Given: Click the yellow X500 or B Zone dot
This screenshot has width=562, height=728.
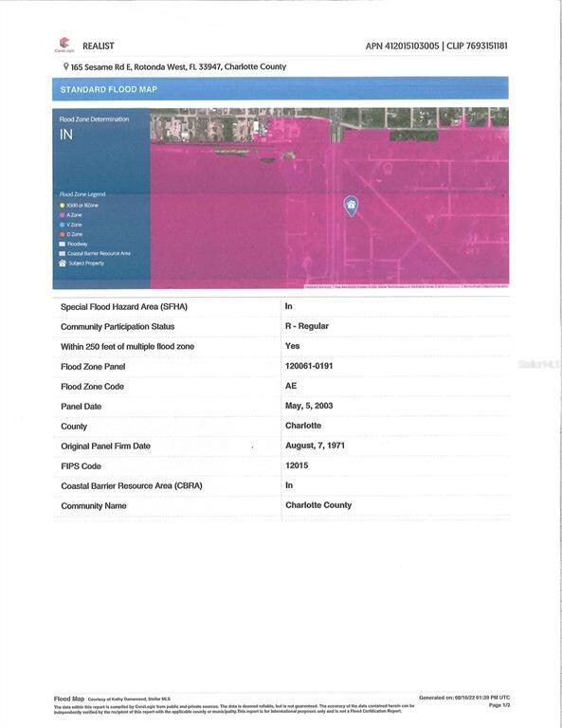Looking at the screenshot, I should pos(63,205).
